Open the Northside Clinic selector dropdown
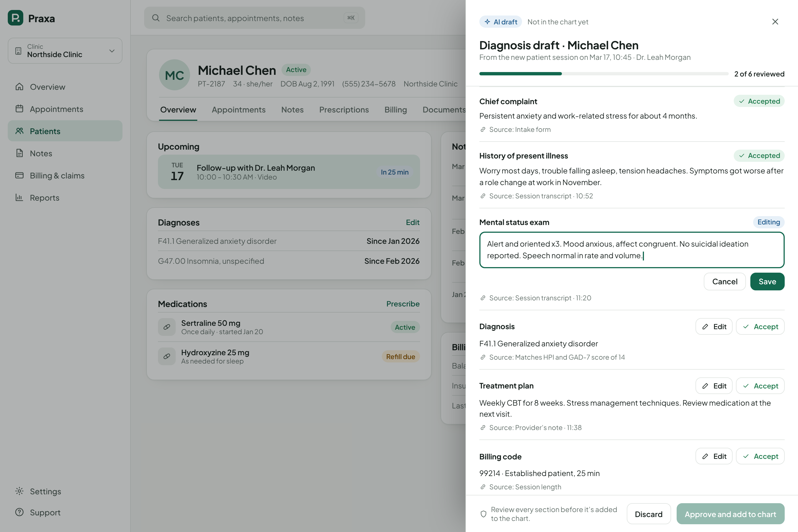 tap(65, 50)
